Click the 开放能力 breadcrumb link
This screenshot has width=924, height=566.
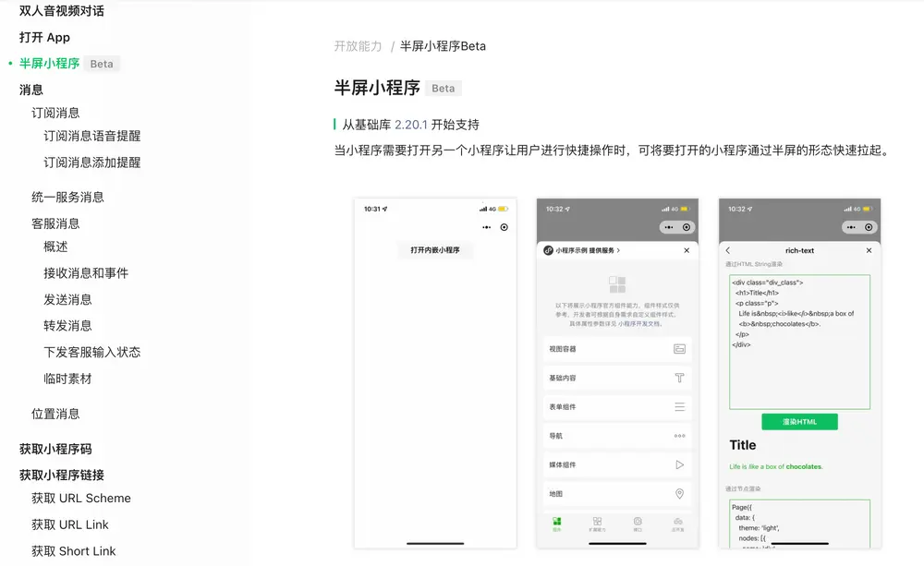point(358,46)
